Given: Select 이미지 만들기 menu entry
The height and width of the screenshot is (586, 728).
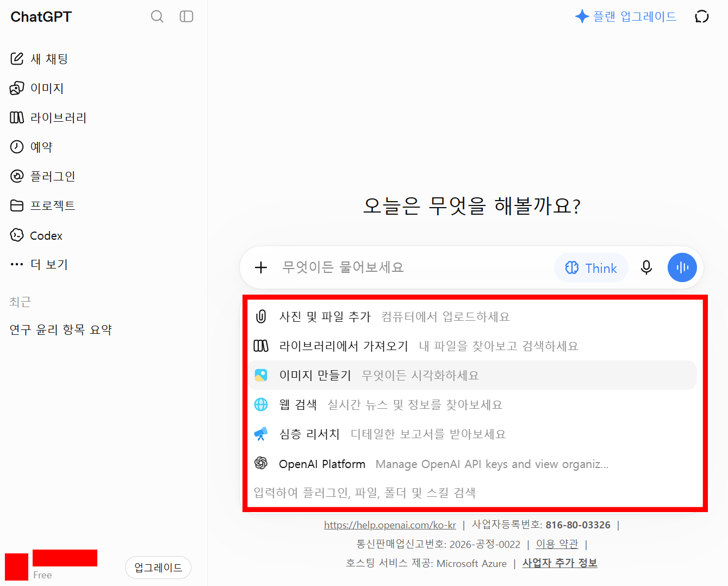Looking at the screenshot, I should 472,375.
